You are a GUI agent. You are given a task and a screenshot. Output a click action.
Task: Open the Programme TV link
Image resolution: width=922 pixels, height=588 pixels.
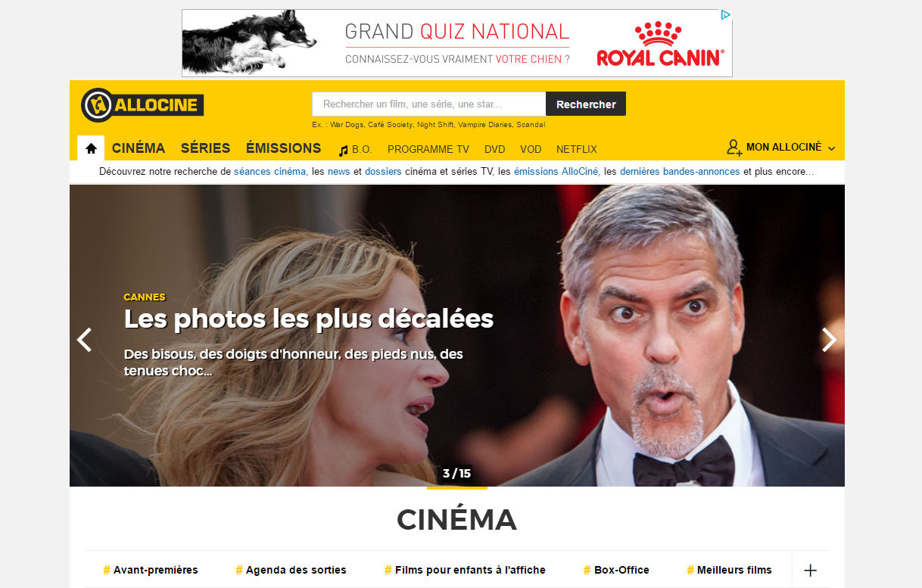(x=428, y=149)
